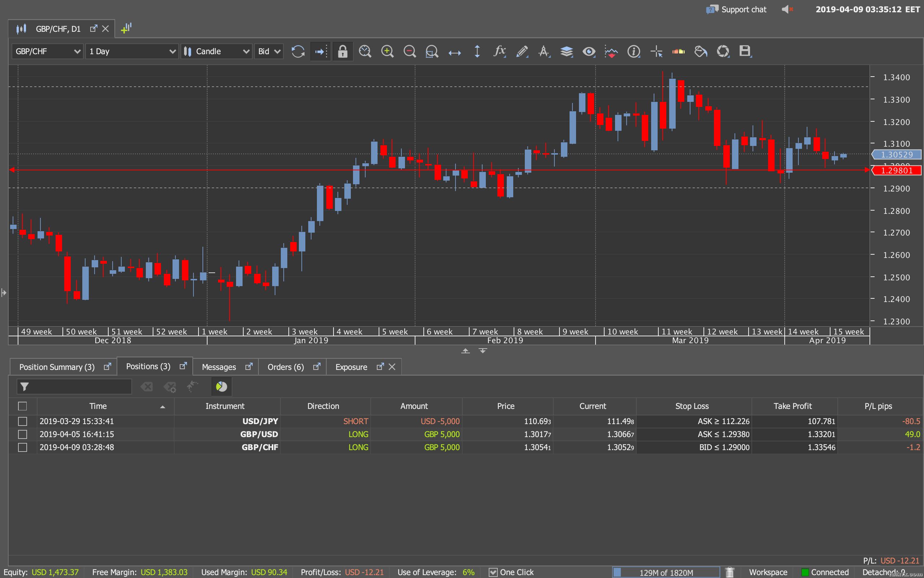
Task: Click the positions filter input field
Action: 74,387
